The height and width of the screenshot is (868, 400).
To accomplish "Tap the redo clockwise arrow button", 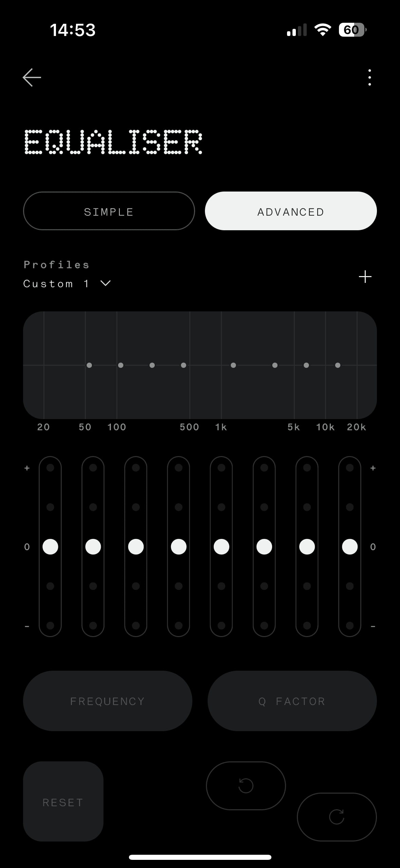I will (x=337, y=817).
